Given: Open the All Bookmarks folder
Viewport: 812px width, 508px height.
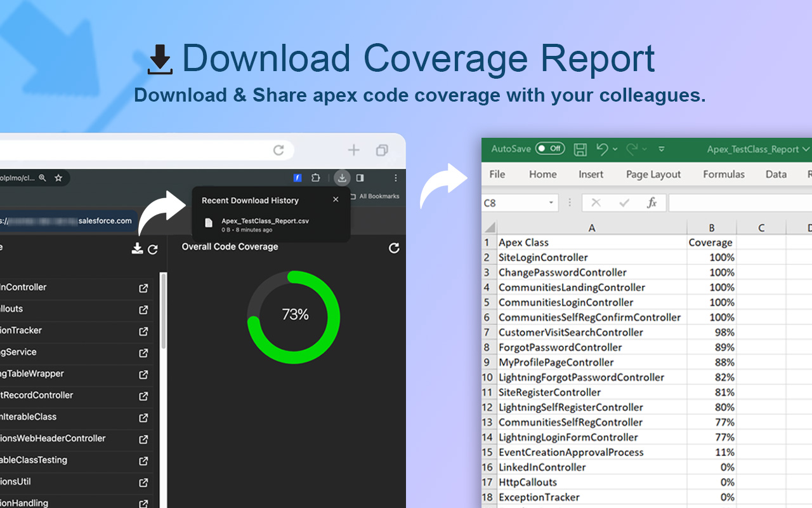Looking at the screenshot, I should [x=374, y=196].
